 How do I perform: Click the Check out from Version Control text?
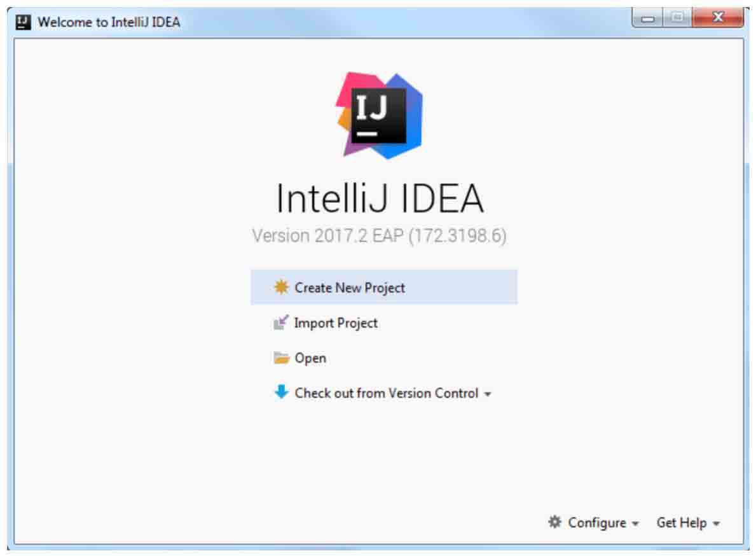386,394
